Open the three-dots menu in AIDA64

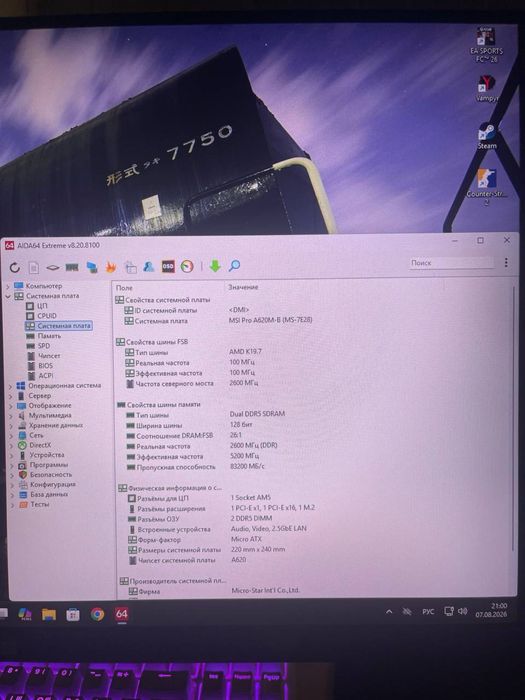pyautogui.click(x=506, y=262)
